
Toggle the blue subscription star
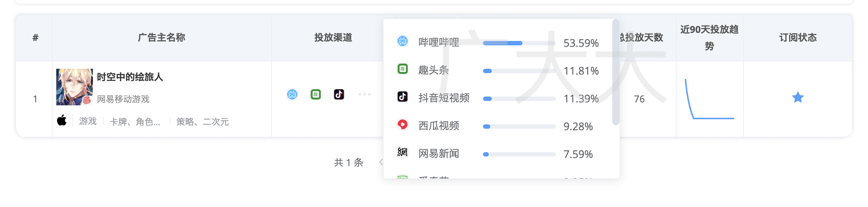(798, 97)
